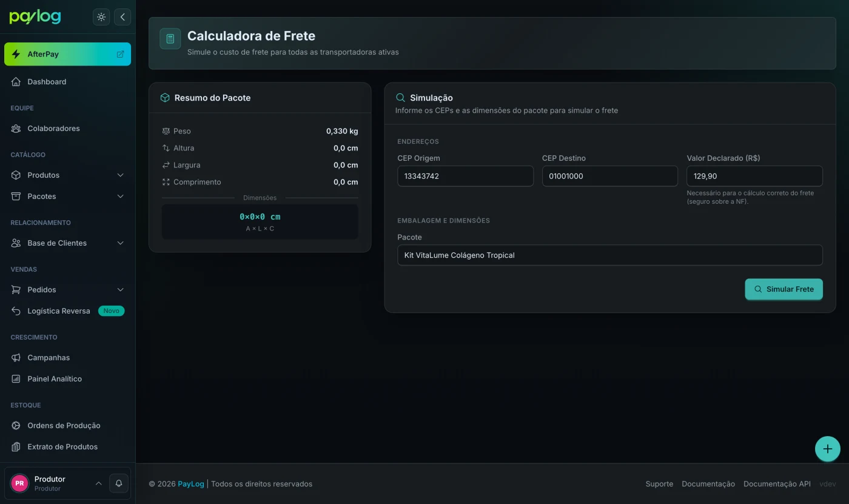This screenshot has width=849, height=504.
Task: Click the floating plus button
Action: 828,449
